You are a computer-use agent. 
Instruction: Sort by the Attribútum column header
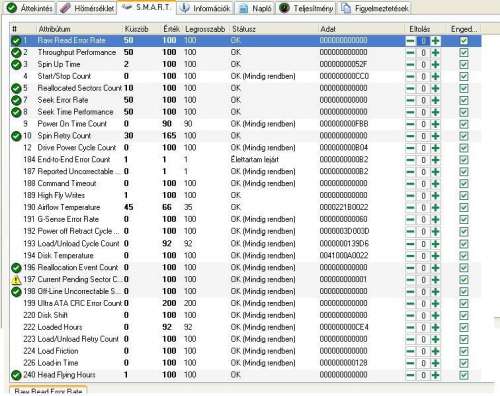coord(55,29)
